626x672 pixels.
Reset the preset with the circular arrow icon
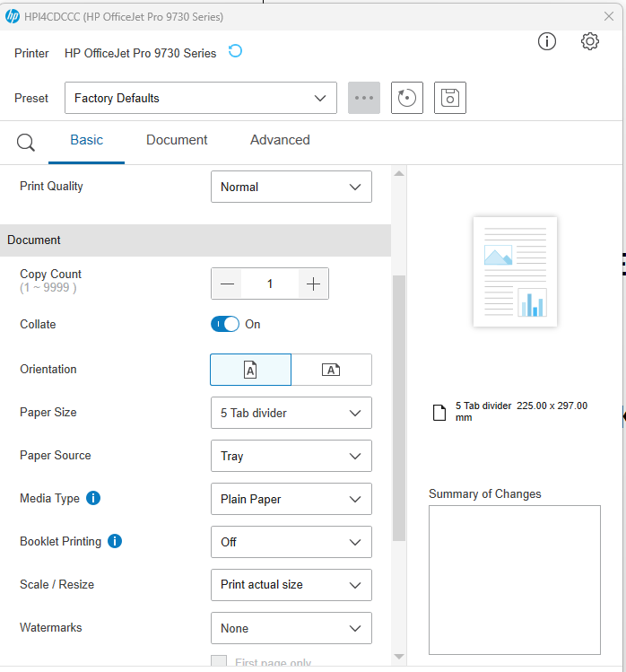click(407, 98)
